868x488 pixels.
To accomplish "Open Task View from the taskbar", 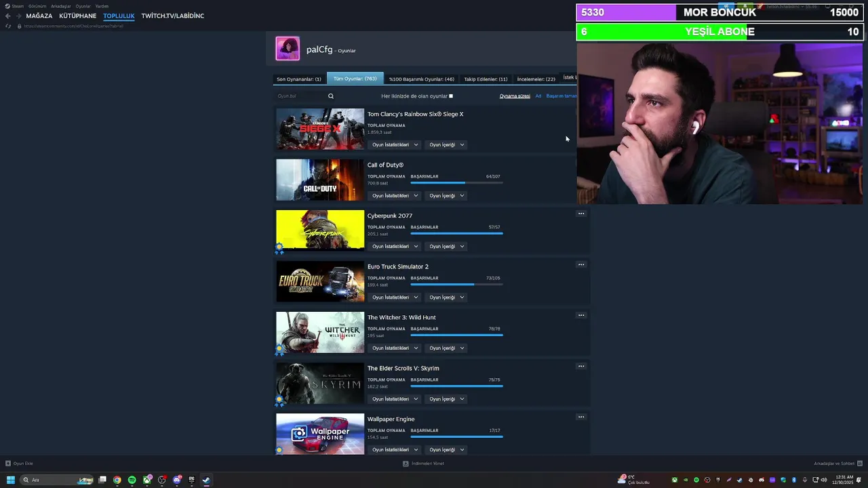I will click(102, 480).
